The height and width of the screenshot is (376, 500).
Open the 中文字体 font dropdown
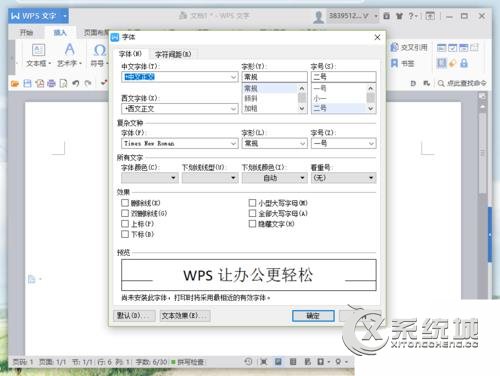(234, 77)
